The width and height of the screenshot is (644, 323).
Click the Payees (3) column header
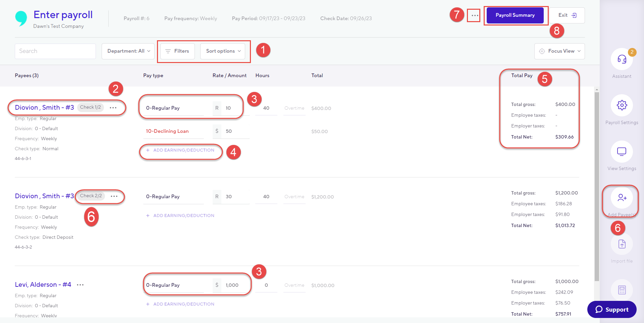(x=27, y=75)
